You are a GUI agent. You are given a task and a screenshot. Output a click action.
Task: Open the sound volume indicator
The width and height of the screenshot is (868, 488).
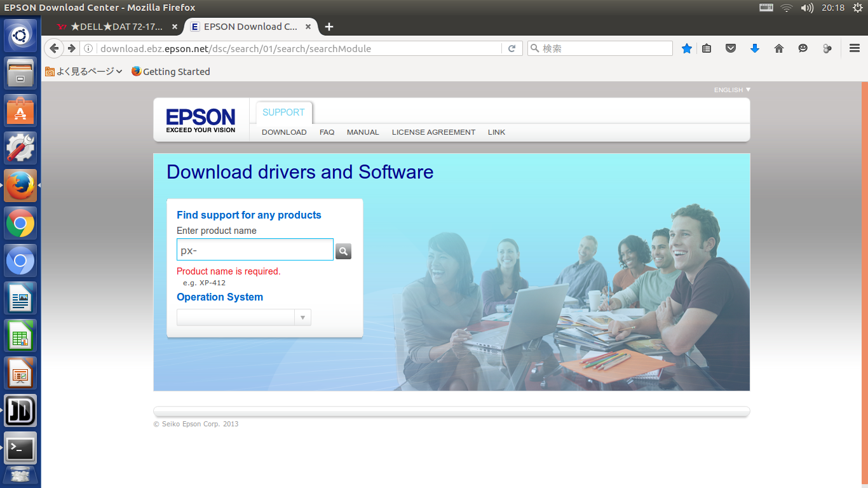click(807, 8)
